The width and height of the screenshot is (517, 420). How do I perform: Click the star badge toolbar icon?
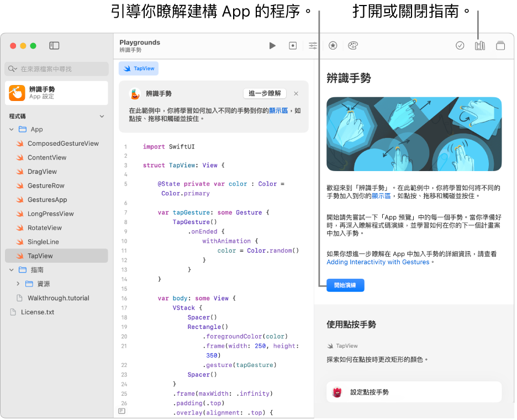click(333, 45)
